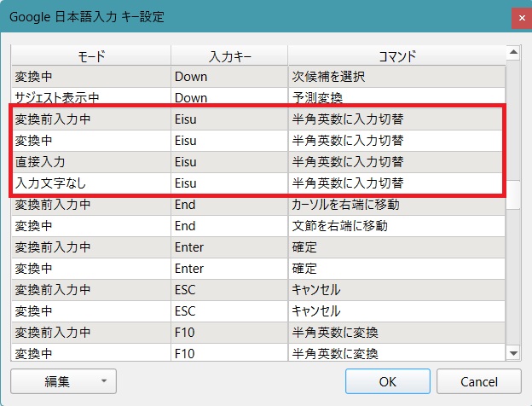
Task: Sort by the モード column header
Action: point(90,55)
